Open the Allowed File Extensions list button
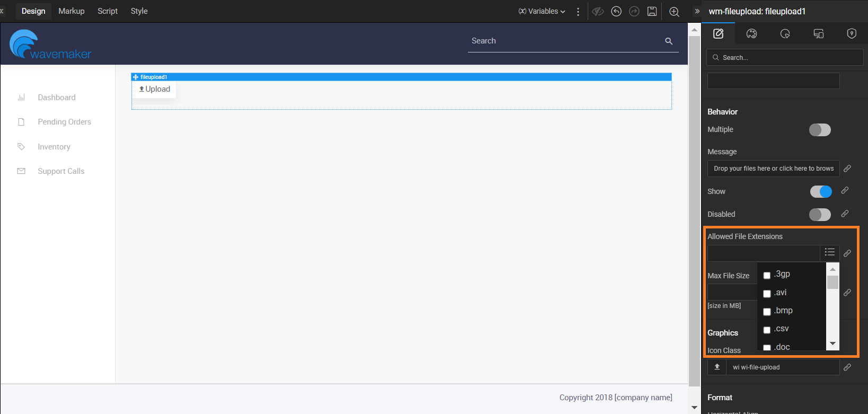 click(830, 253)
